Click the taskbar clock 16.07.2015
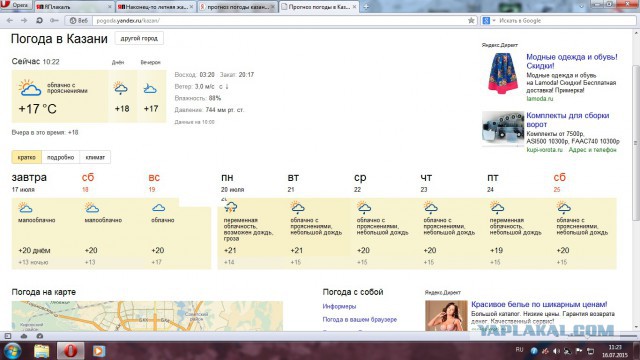The height and width of the screenshot is (360, 640). pyautogui.click(x=615, y=351)
